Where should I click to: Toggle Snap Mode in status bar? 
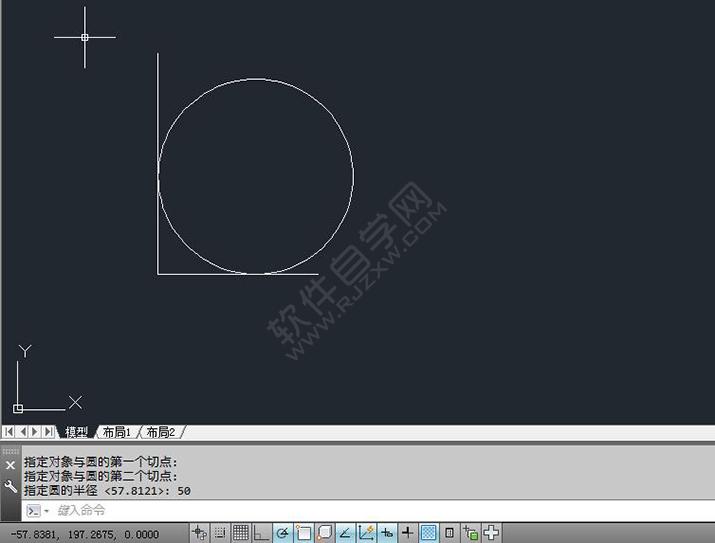pos(220,533)
